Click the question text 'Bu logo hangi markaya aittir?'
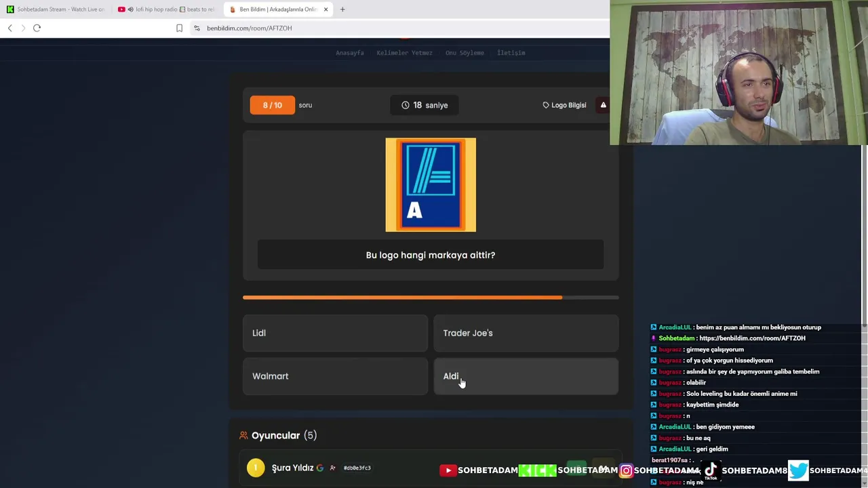 (431, 255)
